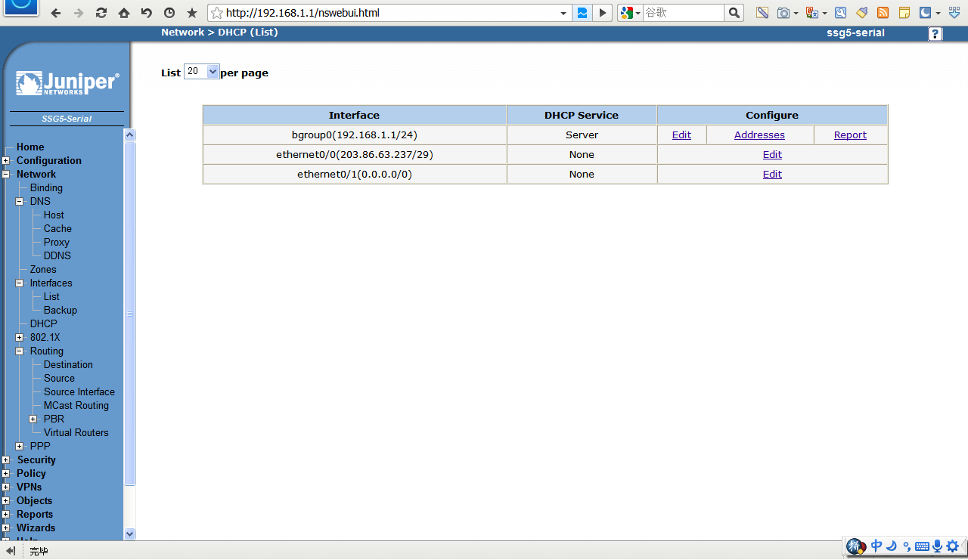The width and height of the screenshot is (968, 560).
Task: Click the search magnifier button
Action: coord(734,13)
